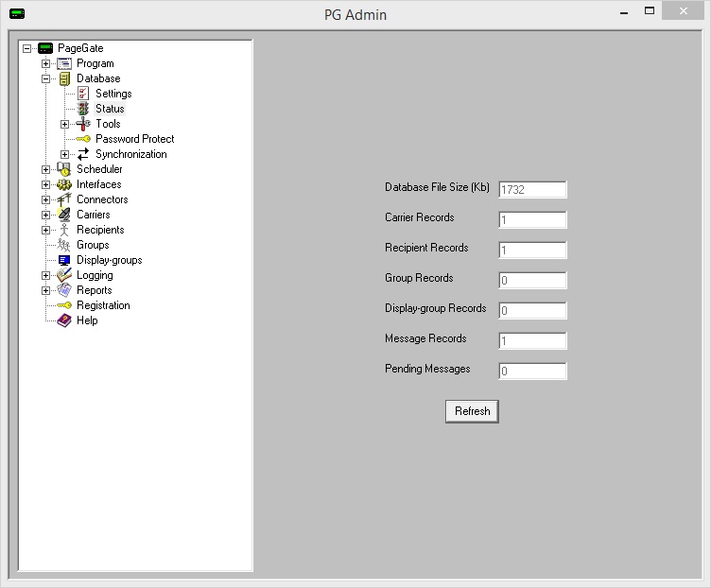Viewport: 711px width, 588px height.
Task: Click the Recipient Records field
Action: [532, 250]
